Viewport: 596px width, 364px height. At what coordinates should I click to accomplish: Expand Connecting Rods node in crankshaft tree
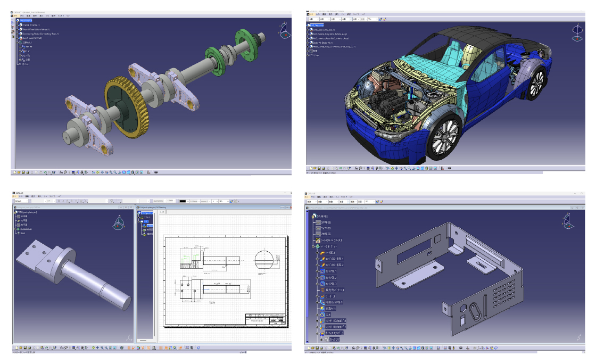coord(17,34)
